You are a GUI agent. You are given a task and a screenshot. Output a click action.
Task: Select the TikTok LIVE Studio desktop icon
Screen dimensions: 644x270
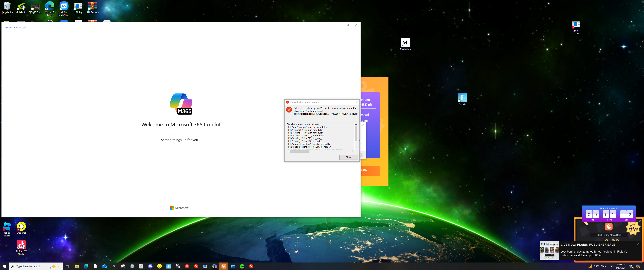21,248
